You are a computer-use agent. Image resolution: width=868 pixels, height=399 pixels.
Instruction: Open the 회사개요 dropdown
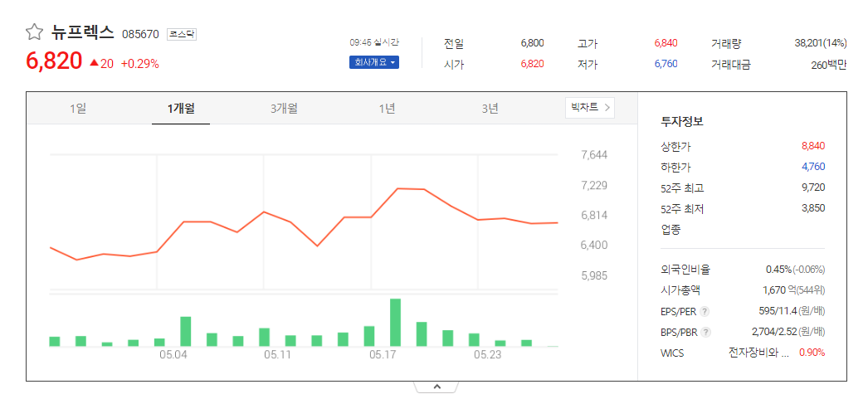click(373, 62)
